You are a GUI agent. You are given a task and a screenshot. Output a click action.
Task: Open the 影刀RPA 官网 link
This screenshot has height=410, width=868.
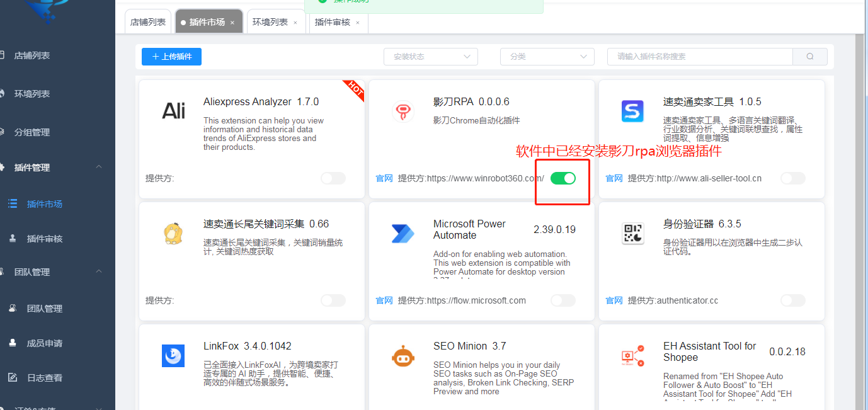click(x=384, y=178)
